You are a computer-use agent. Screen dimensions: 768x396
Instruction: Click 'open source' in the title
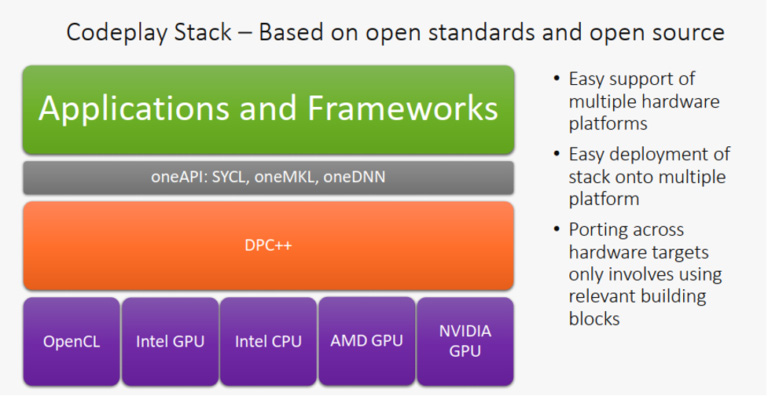point(657,33)
